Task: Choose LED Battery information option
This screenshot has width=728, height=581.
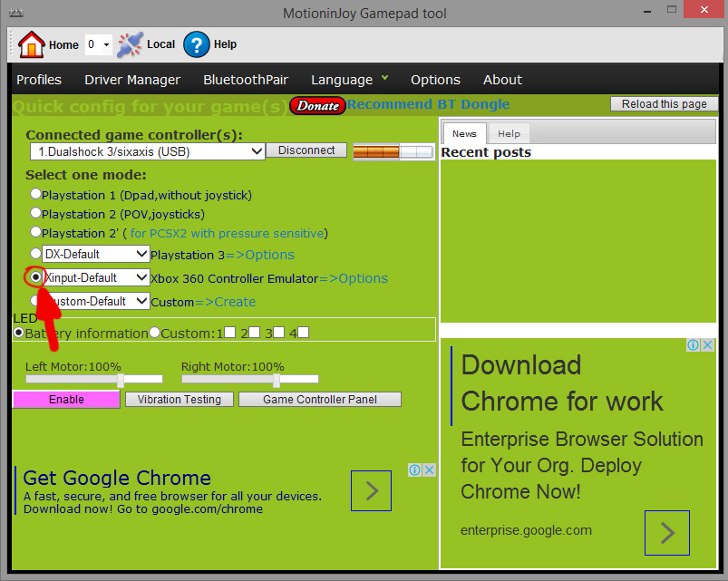Action: point(19,333)
